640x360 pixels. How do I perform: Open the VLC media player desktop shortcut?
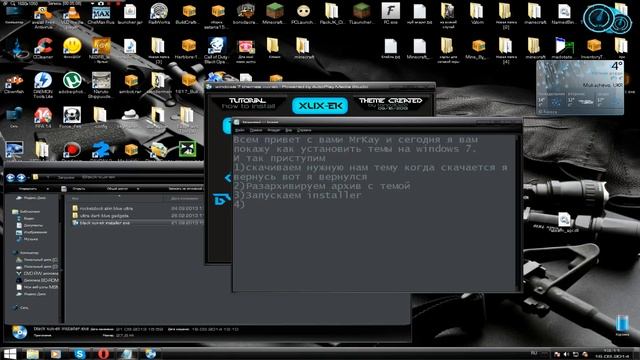pos(72,17)
